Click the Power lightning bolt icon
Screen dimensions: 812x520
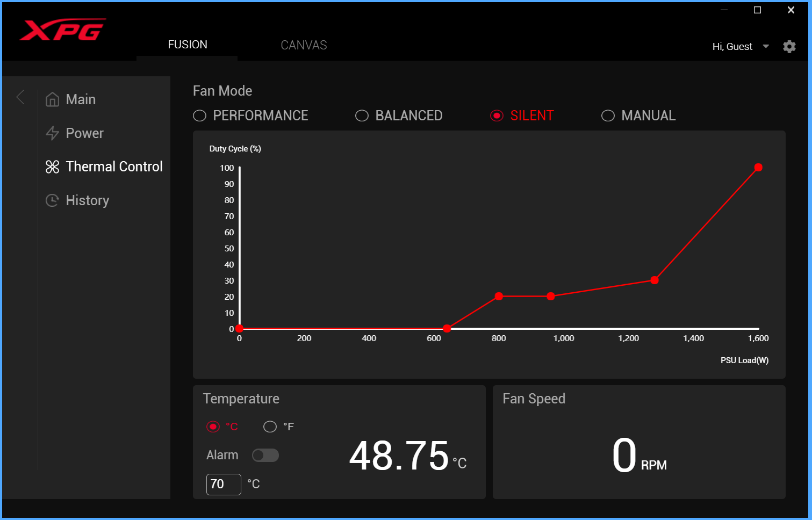coord(52,133)
